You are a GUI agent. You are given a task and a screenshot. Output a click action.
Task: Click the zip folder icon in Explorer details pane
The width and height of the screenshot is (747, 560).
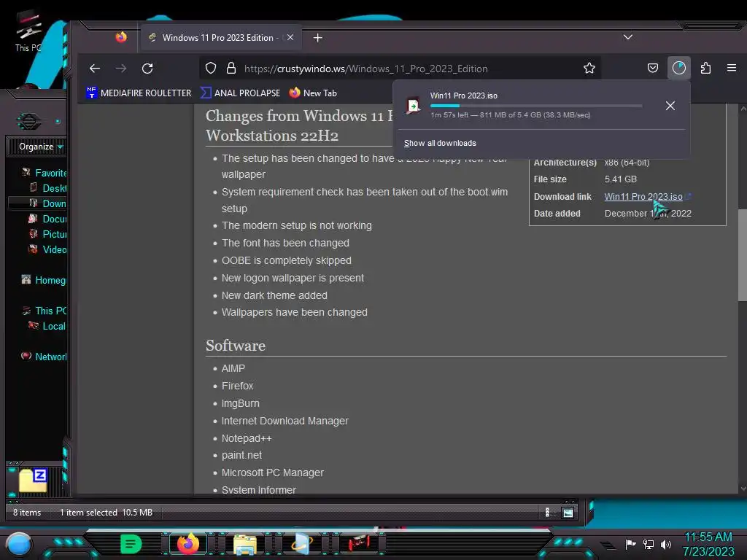point(33,480)
